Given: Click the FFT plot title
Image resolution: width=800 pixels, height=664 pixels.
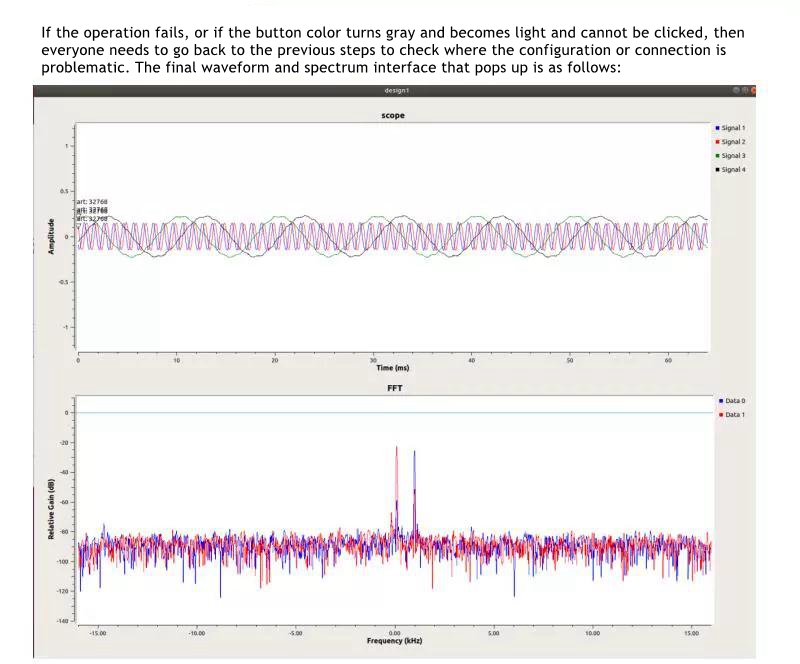Looking at the screenshot, I should pos(395,386).
